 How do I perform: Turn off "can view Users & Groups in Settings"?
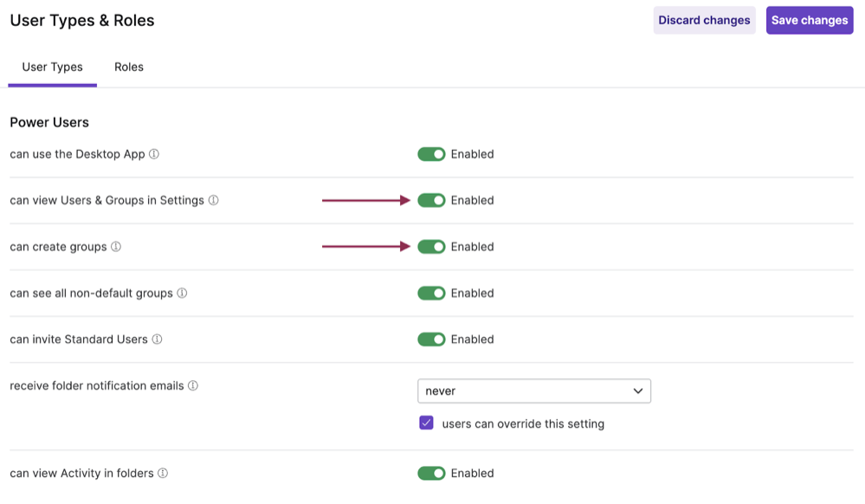[431, 200]
